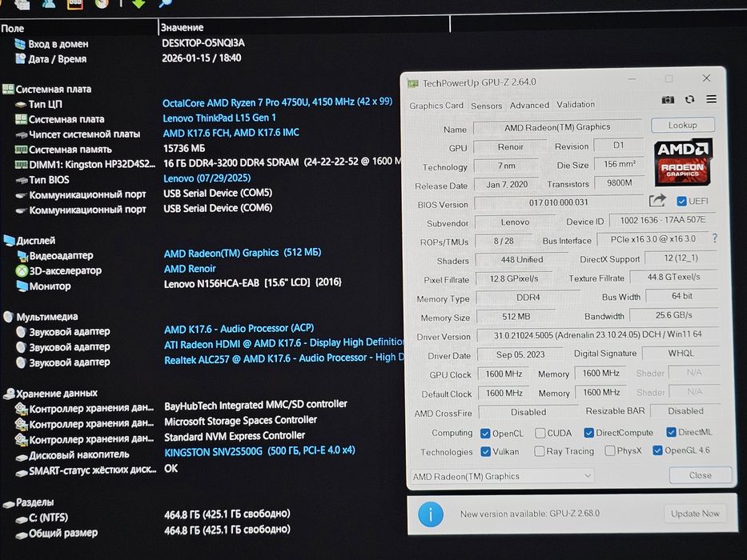Click the Хранение данных section icon

(x=9, y=394)
